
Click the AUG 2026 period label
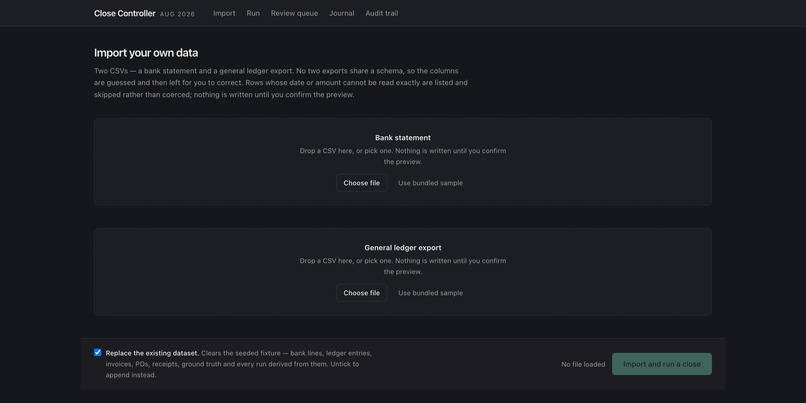pos(178,14)
